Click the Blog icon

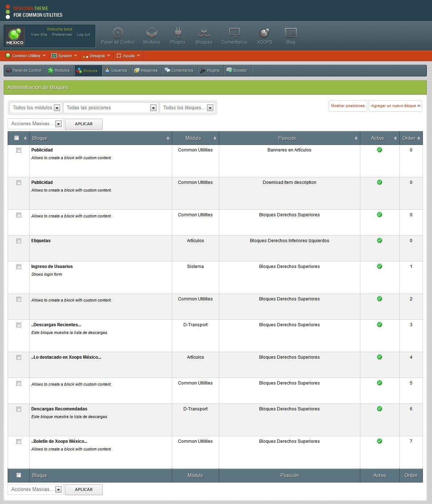point(290,33)
